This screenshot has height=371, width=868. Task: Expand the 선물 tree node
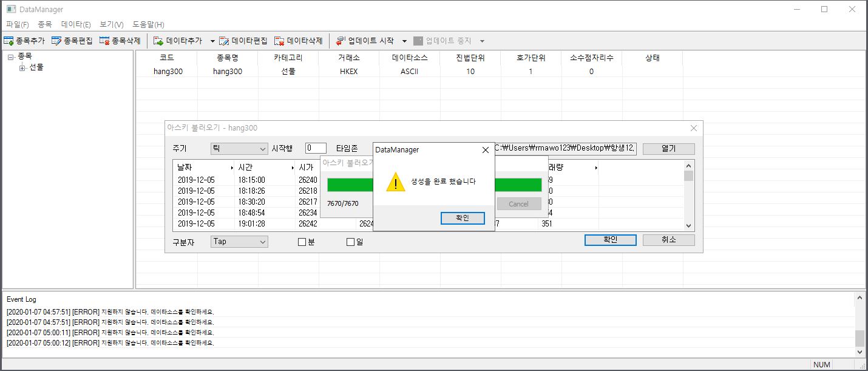(22, 67)
